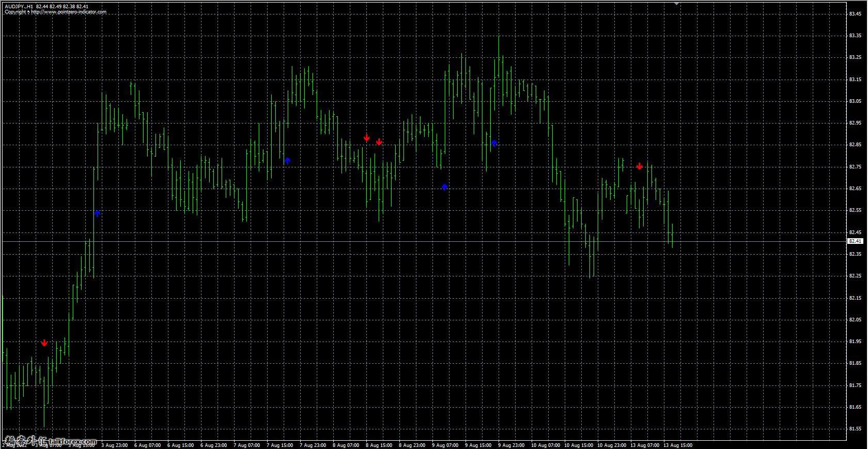Click the current price tag 82.41

[855, 241]
